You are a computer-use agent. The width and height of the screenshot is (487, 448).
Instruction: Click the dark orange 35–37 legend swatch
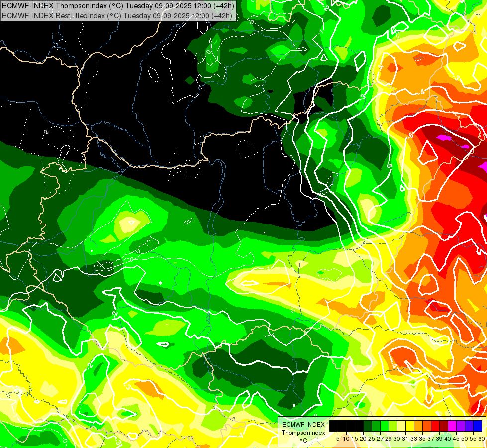[427, 426]
